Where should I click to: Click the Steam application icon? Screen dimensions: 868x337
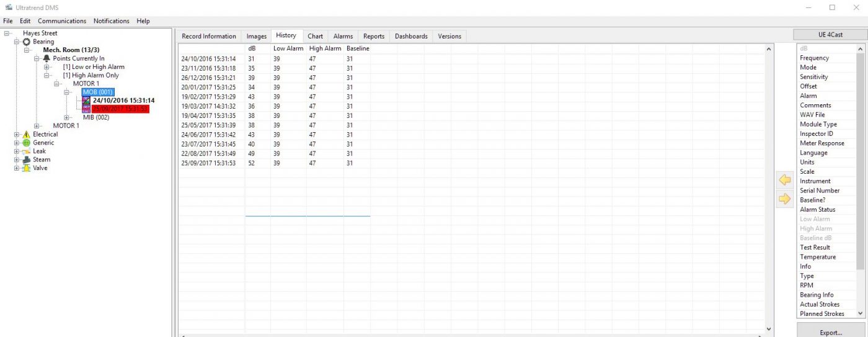coord(27,160)
